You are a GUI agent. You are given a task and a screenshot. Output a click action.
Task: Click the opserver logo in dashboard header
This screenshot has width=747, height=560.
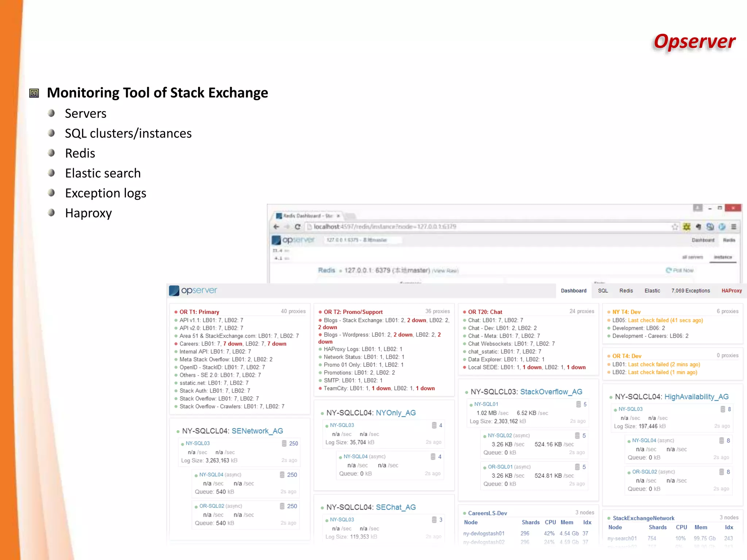coord(193,291)
